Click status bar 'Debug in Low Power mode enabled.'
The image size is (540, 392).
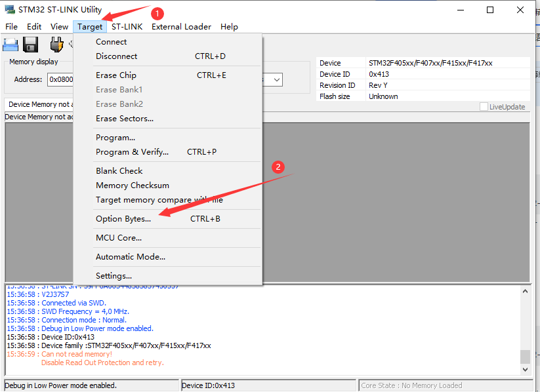coord(60,385)
